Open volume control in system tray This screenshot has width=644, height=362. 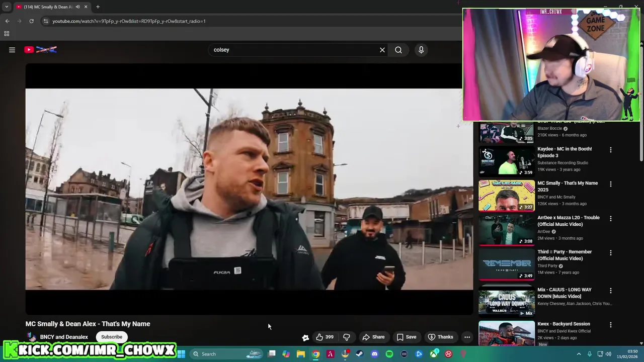click(608, 354)
